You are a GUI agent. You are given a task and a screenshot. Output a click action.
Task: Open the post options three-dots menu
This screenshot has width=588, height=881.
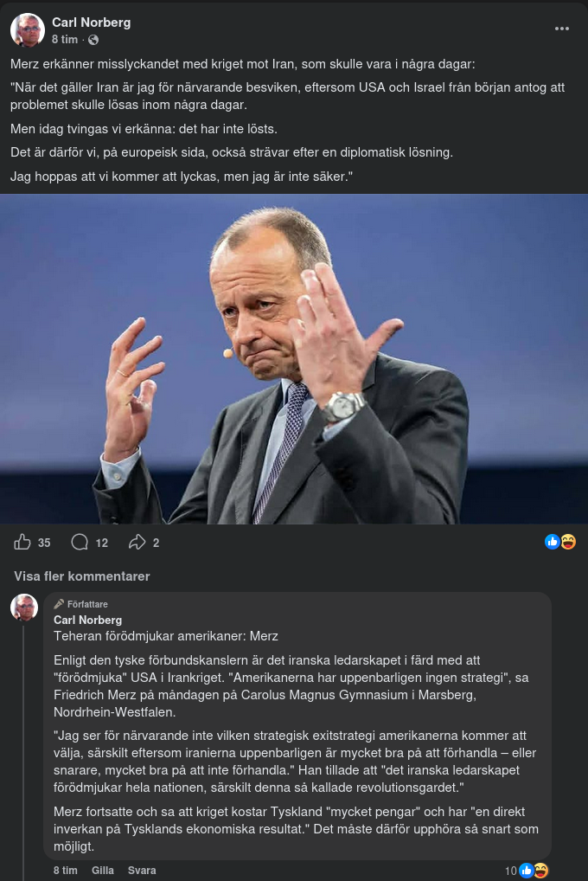(x=562, y=29)
